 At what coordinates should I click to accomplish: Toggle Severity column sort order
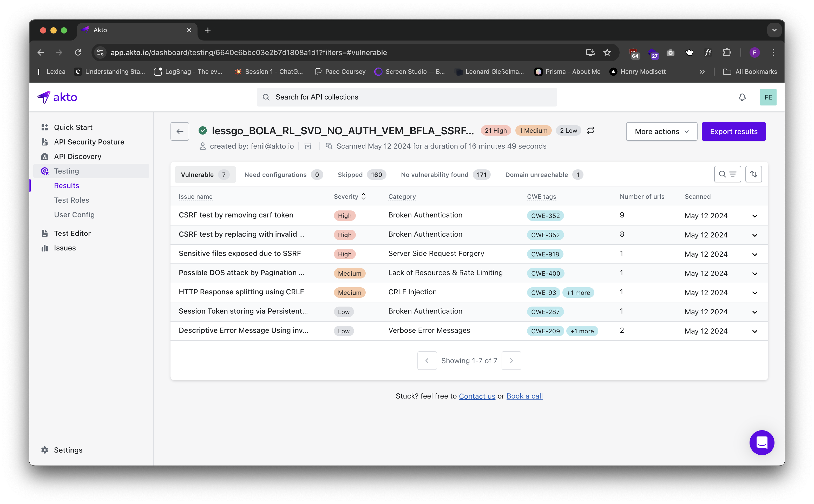coord(364,196)
